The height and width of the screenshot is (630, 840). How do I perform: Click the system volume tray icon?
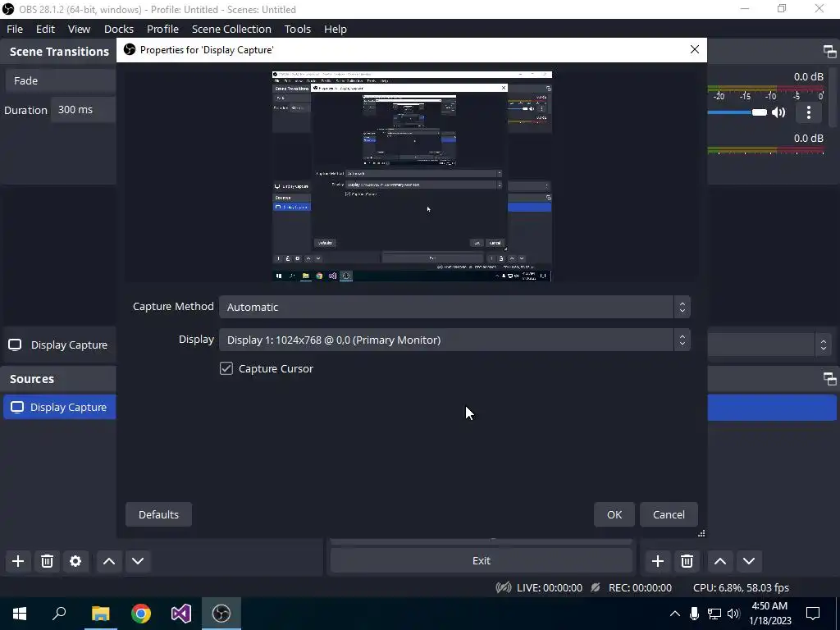tap(733, 614)
